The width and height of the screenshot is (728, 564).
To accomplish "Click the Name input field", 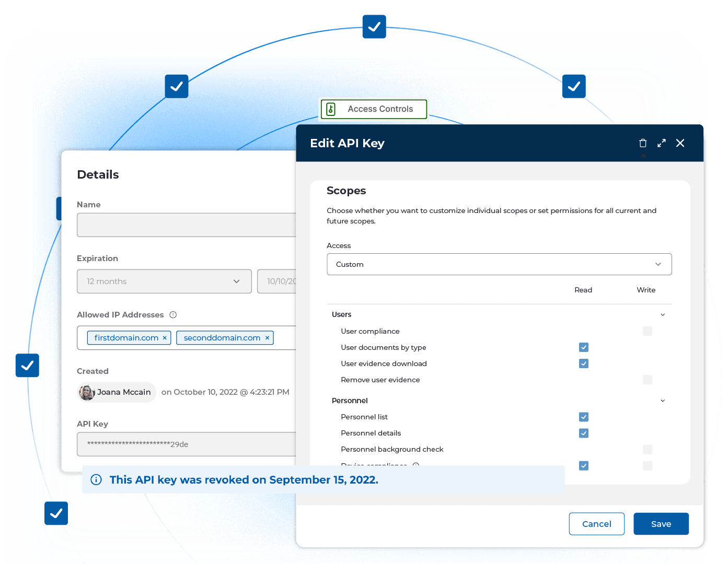I will (x=187, y=225).
